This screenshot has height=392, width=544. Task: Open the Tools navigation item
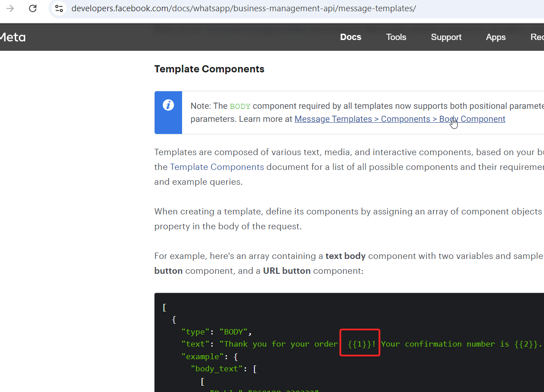[x=396, y=37]
